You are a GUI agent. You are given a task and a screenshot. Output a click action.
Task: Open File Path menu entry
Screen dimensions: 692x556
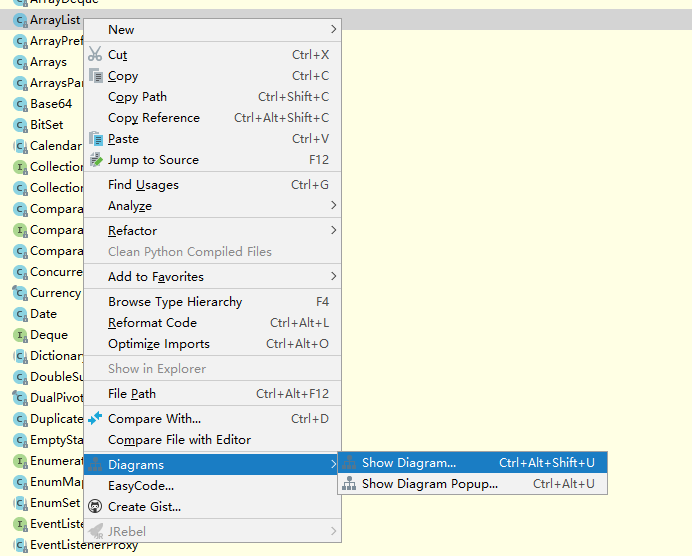coord(212,394)
